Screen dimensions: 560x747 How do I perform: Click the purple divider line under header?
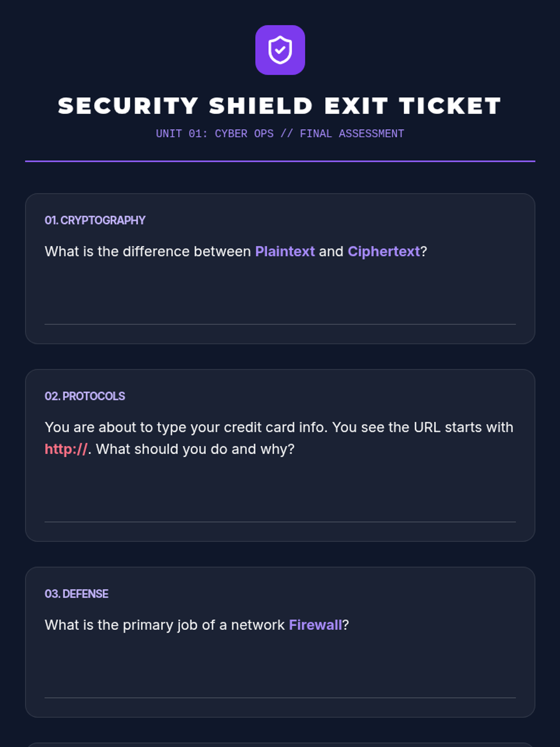280,161
